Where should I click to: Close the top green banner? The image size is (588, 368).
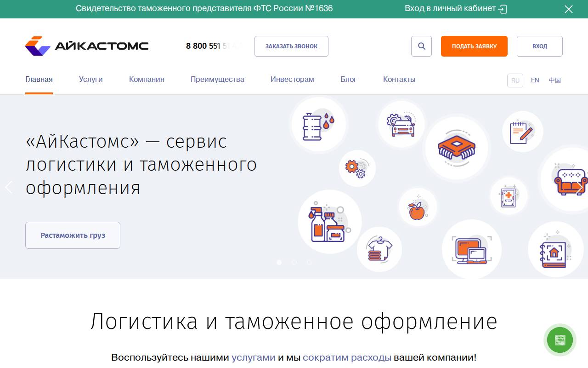pos(569,9)
